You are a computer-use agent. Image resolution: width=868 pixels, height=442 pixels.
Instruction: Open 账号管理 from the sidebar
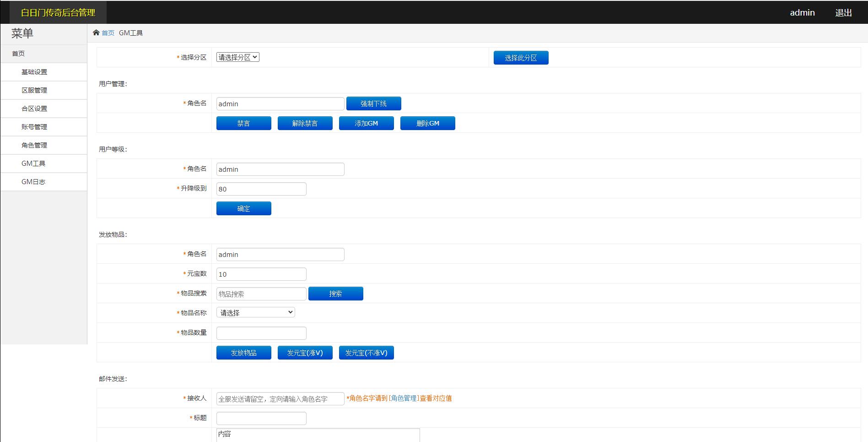pyautogui.click(x=33, y=127)
